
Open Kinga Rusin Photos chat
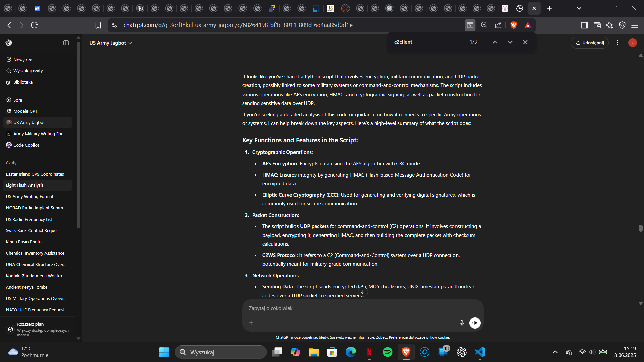point(38,242)
